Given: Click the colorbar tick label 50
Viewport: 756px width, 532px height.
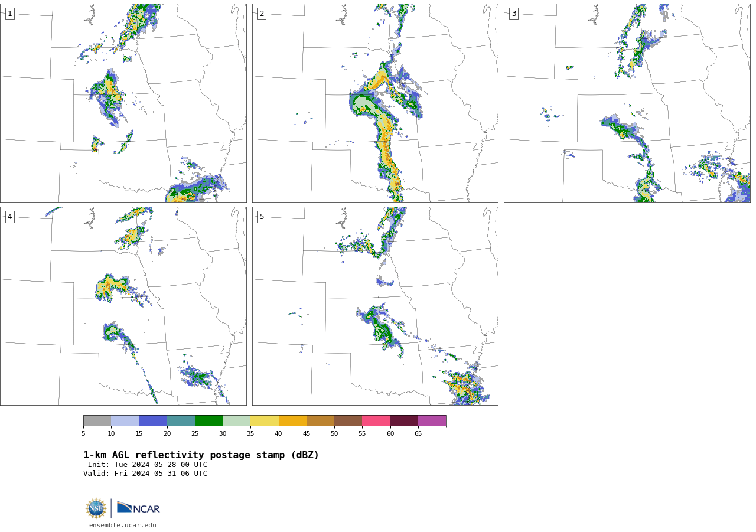Looking at the screenshot, I should [334, 433].
